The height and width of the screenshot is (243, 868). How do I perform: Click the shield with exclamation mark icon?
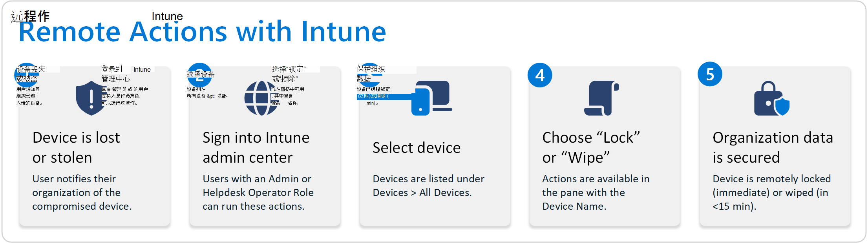[91, 98]
